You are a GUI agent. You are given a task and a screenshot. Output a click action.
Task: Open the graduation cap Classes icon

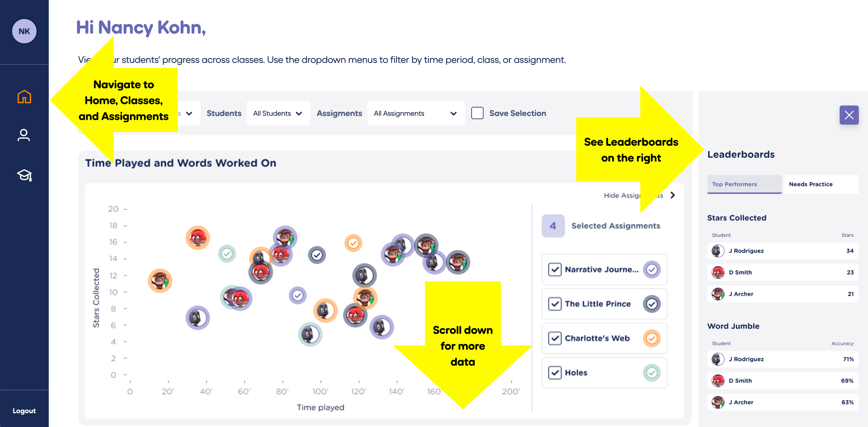pos(24,175)
